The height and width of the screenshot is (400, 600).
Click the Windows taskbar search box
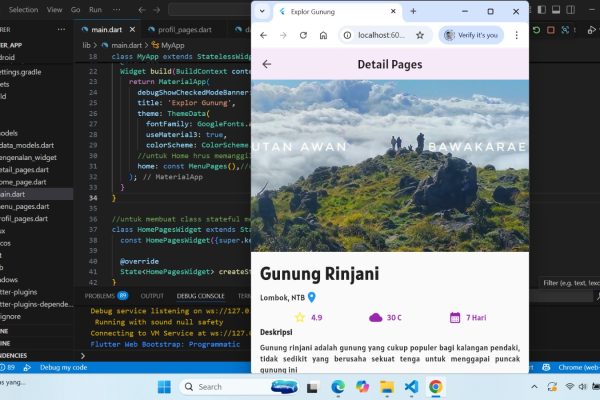coord(221,387)
